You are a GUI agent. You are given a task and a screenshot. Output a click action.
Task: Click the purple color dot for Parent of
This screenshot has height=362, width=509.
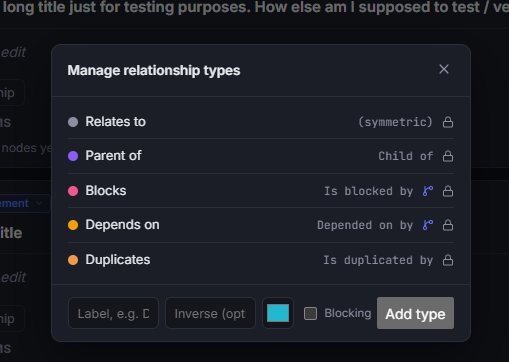pyautogui.click(x=73, y=156)
